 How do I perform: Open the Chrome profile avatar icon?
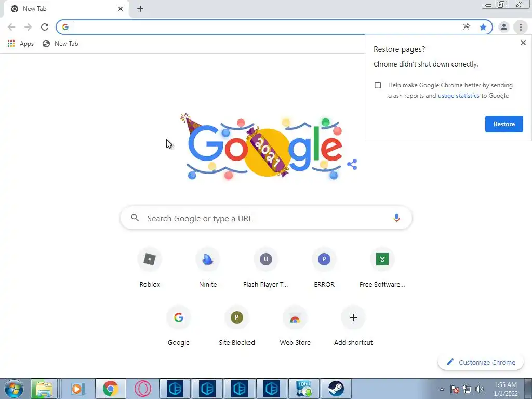coord(504,27)
